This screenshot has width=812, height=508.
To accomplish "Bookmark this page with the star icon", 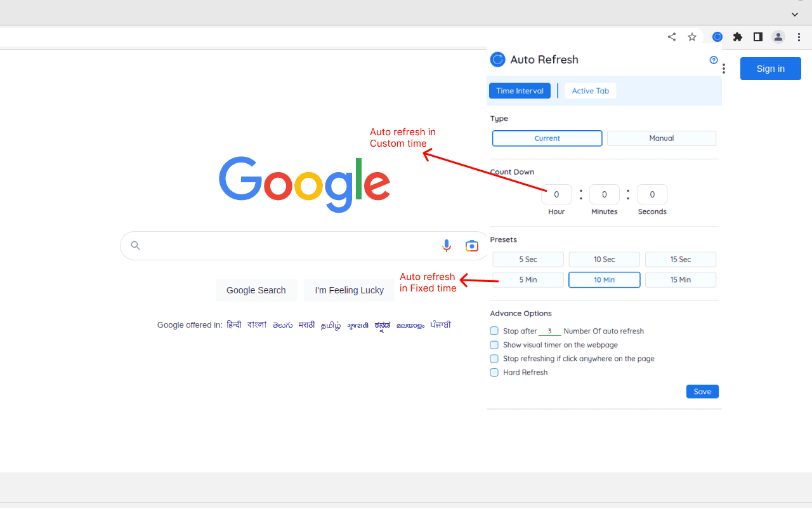I will click(x=692, y=37).
